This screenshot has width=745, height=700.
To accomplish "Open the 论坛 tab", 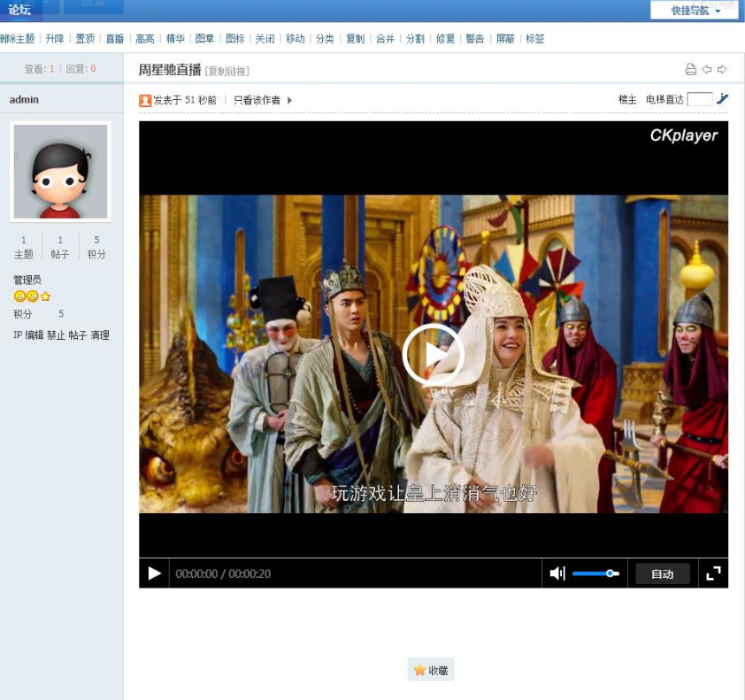I will (20, 10).
